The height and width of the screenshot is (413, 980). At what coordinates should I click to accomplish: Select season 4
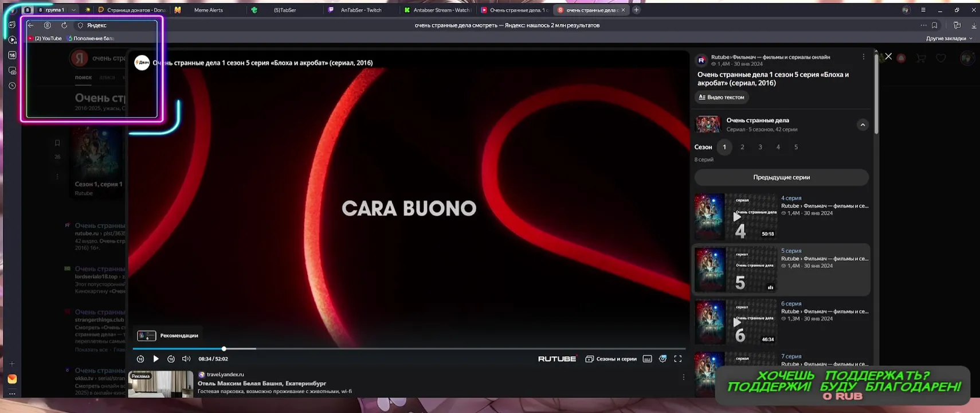pyautogui.click(x=778, y=147)
